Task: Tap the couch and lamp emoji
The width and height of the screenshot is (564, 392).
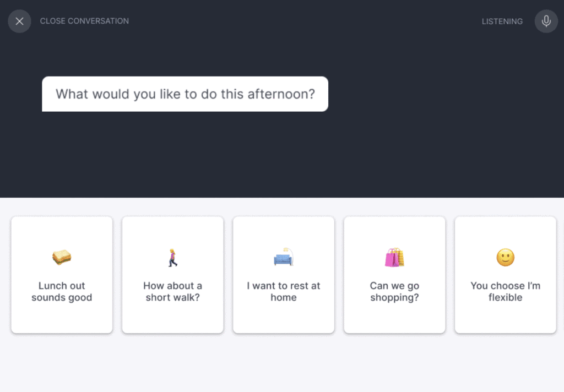Action: coord(284,257)
